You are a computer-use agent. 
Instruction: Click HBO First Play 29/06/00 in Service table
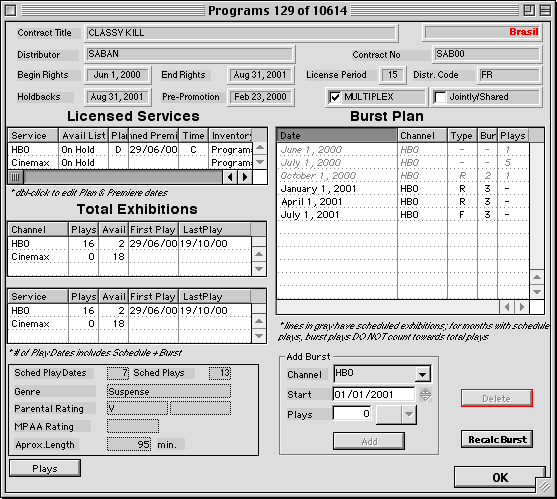[153, 310]
